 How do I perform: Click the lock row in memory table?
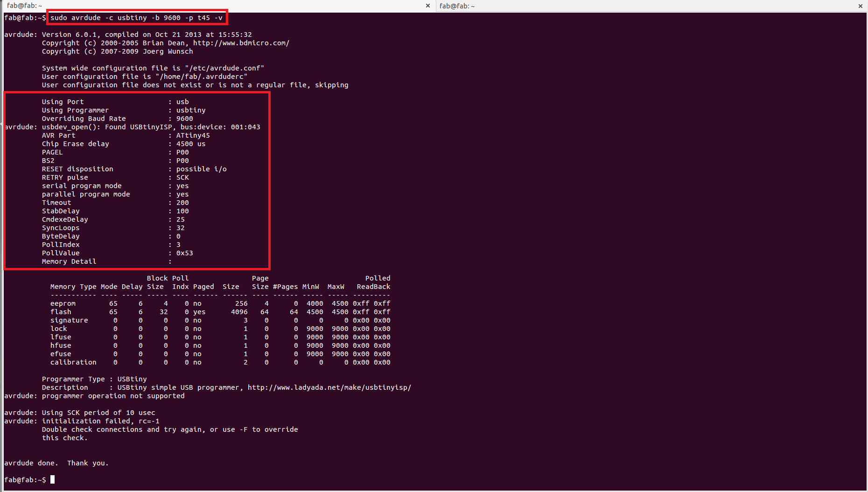[220, 329]
